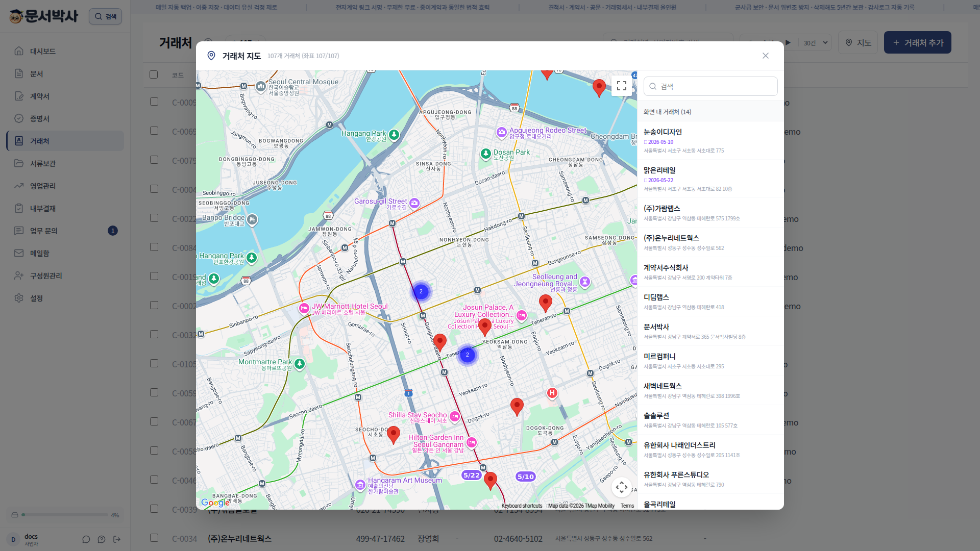
Task: Open 설정 in the sidebar
Action: click(x=65, y=298)
